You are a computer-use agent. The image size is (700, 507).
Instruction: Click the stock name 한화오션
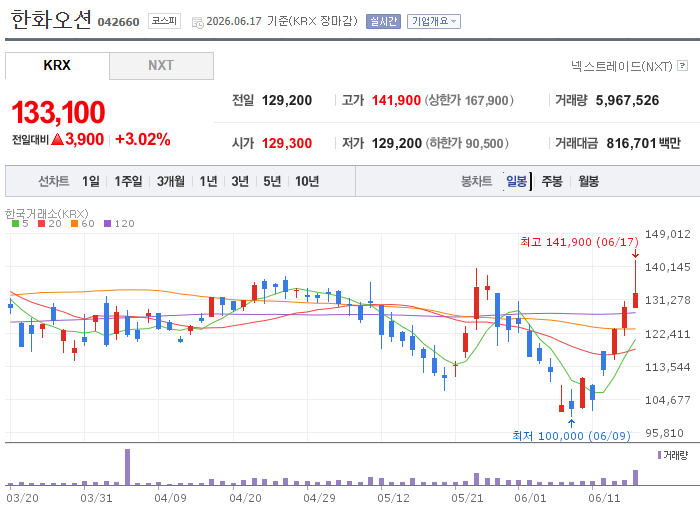(51, 20)
